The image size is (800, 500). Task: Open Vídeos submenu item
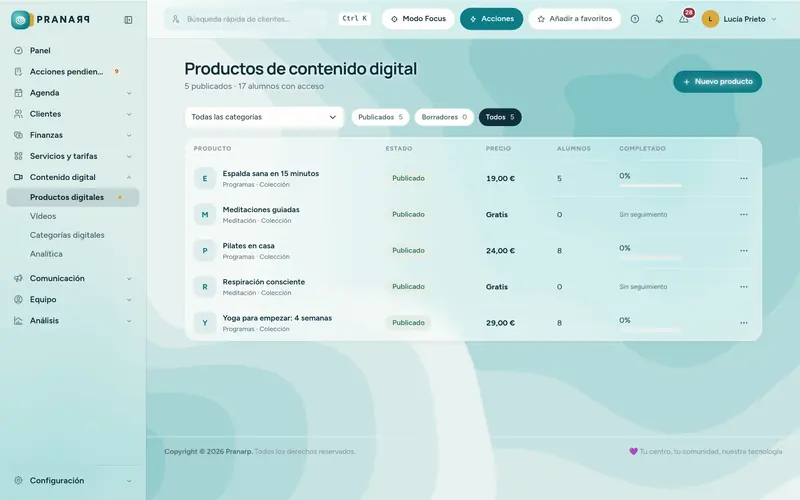(x=43, y=216)
